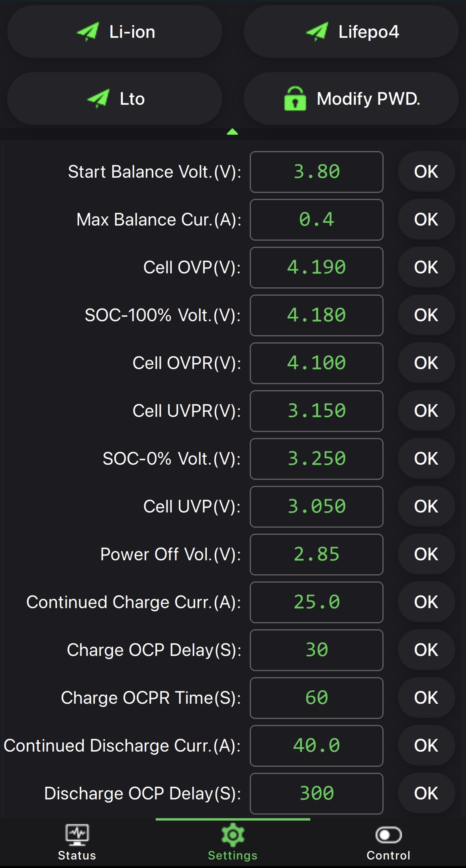Confirm Charge OCPR Time with OK
Viewport: 466px width, 868px height.
click(426, 698)
